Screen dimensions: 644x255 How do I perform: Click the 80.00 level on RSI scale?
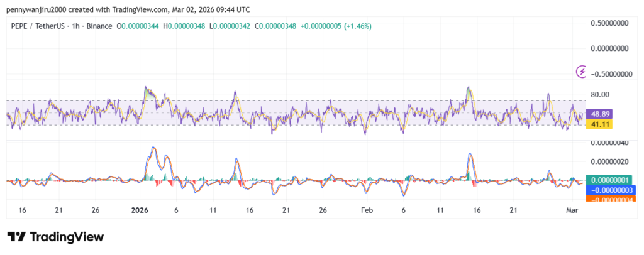599,95
